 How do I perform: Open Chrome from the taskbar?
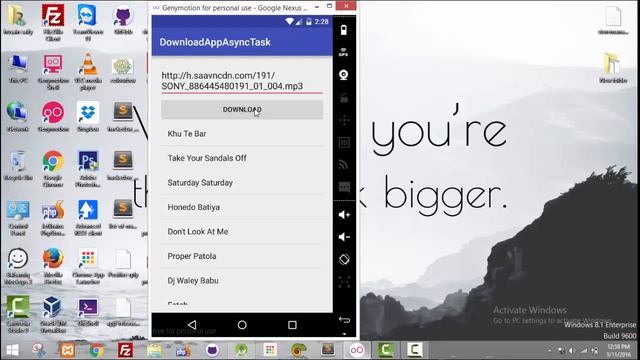coord(96,350)
